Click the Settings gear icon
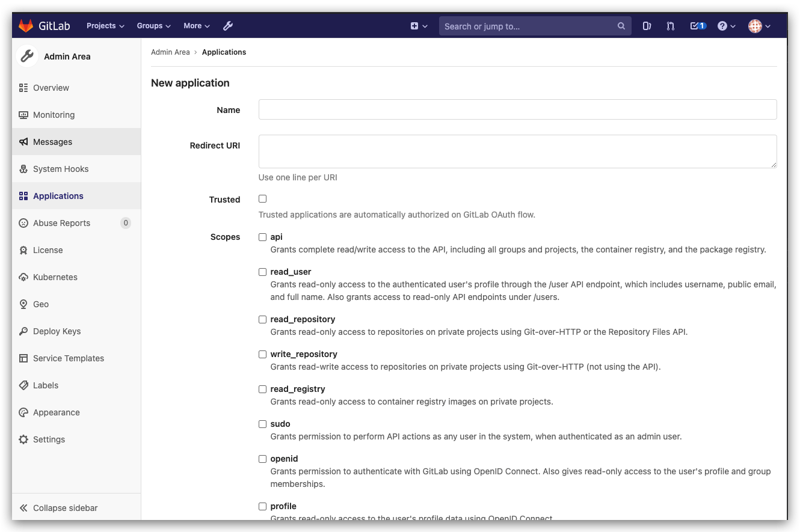The width and height of the screenshot is (800, 532). tap(23, 439)
